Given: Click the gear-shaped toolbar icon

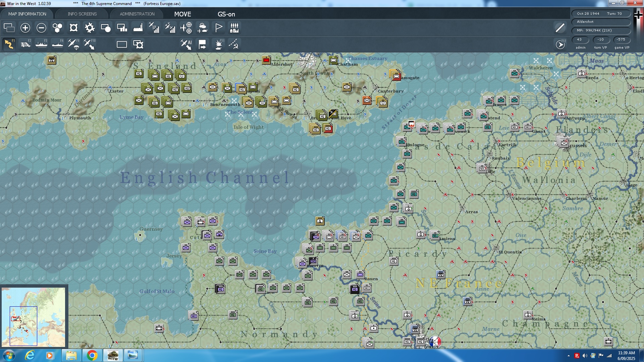Looking at the screenshot, I should [x=90, y=27].
